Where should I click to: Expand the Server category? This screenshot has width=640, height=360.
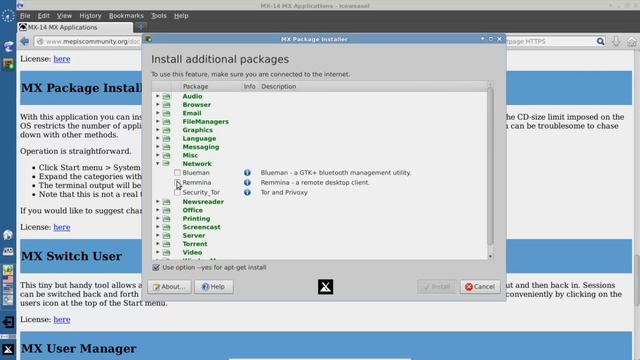(158, 235)
